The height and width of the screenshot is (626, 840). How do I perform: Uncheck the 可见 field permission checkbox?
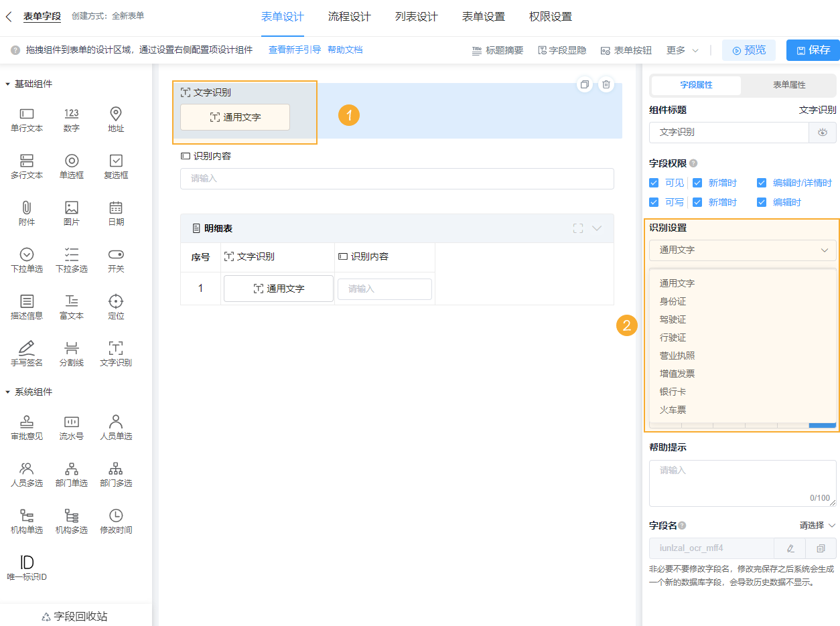pyautogui.click(x=654, y=182)
